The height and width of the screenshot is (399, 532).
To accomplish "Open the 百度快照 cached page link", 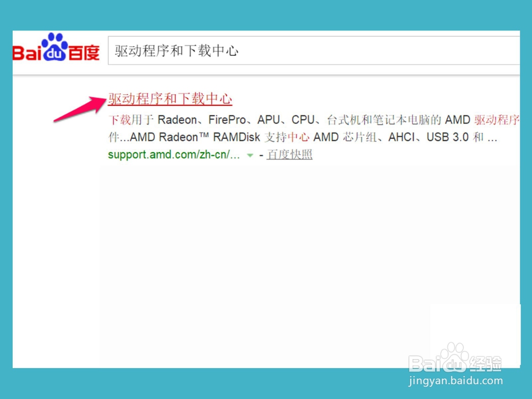I will click(289, 155).
